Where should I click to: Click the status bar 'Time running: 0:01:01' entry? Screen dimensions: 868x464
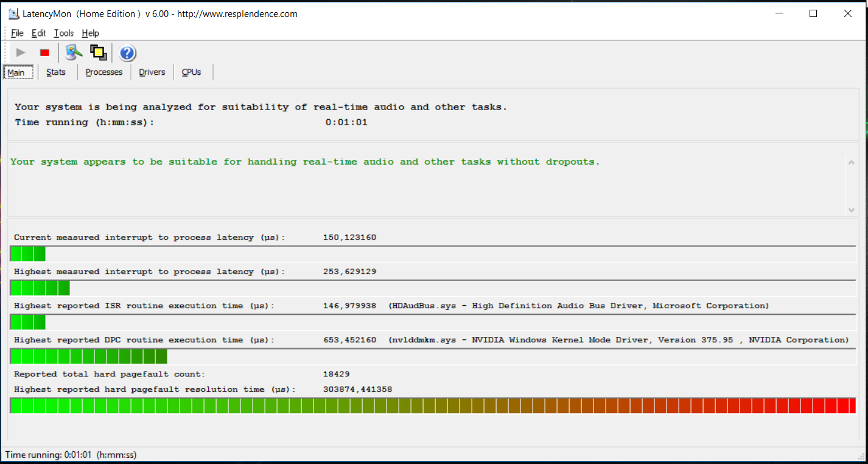click(x=71, y=454)
